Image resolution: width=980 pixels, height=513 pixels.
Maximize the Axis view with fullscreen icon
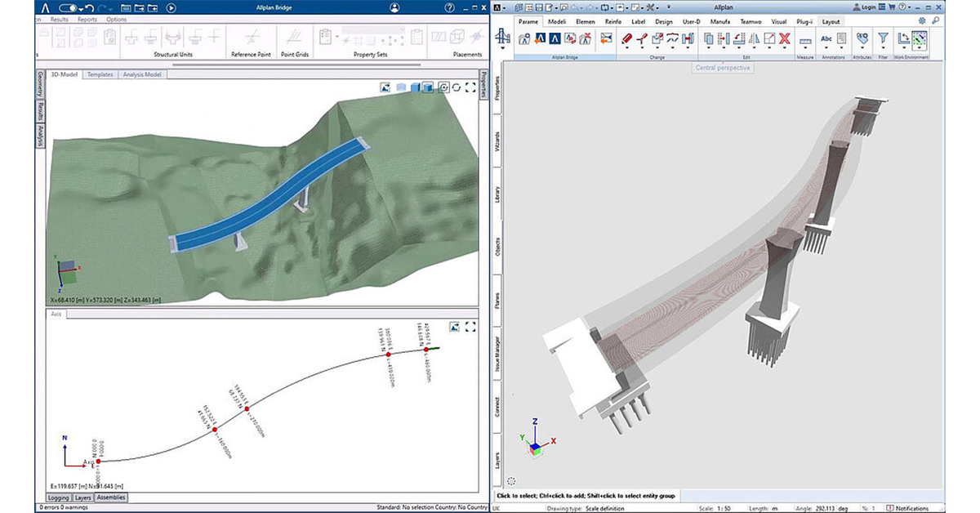[470, 327]
